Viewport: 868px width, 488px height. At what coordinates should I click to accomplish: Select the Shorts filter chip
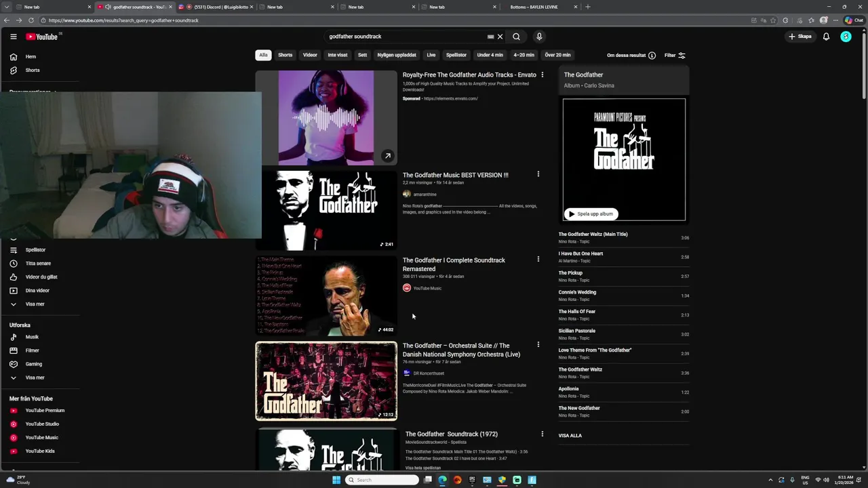pyautogui.click(x=285, y=55)
